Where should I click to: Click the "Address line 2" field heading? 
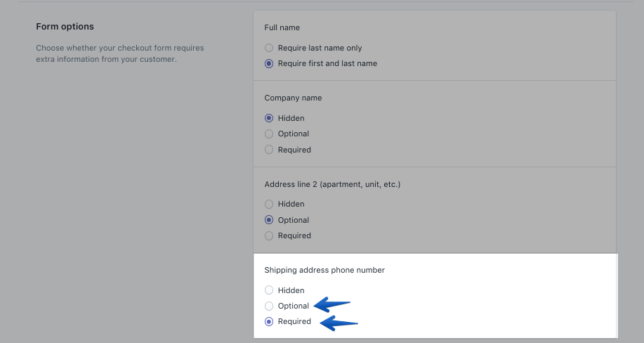(332, 184)
